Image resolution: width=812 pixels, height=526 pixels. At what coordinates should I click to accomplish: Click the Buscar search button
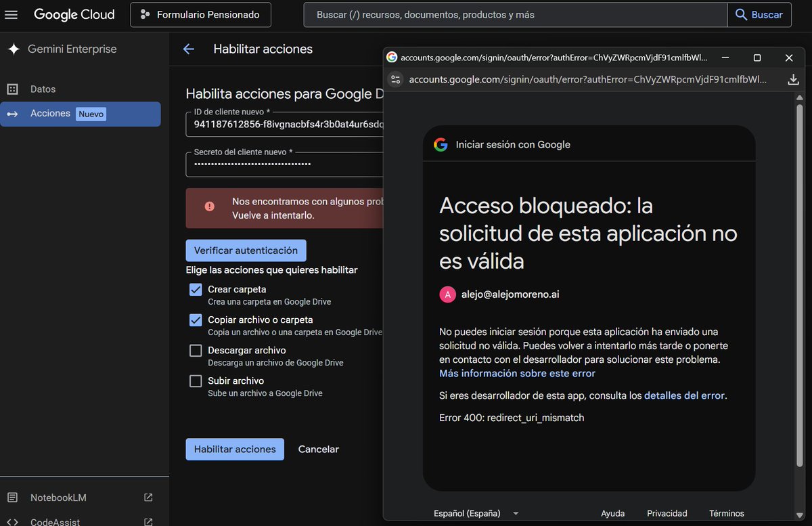[759, 14]
